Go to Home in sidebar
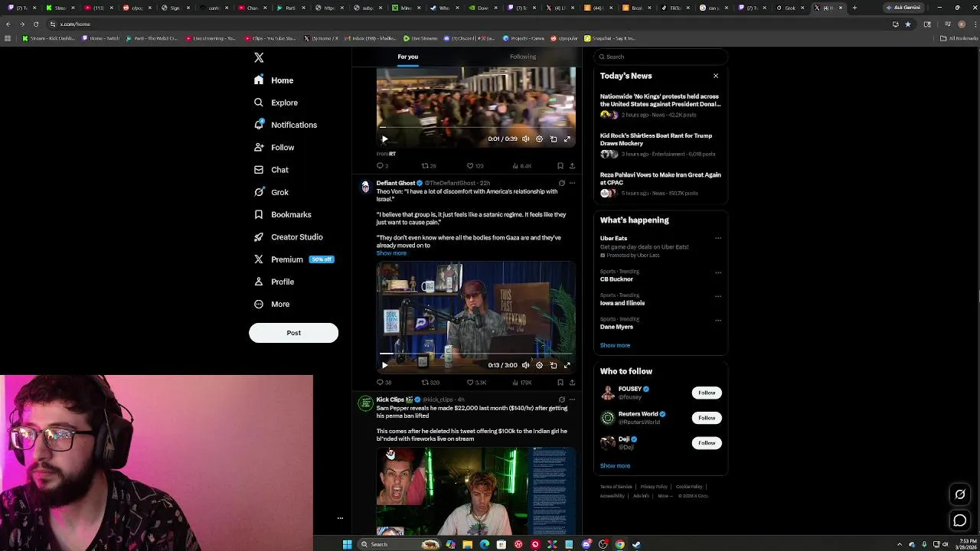Viewport: 980px width, 551px height. [274, 80]
